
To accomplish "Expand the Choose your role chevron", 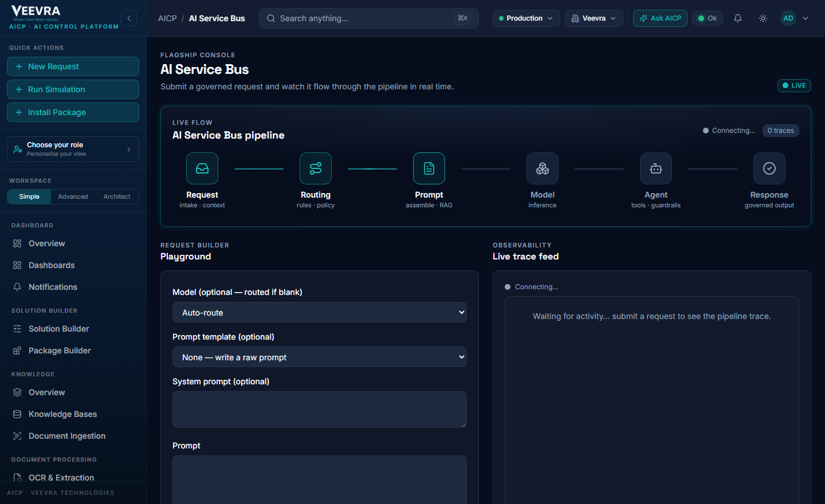I will pos(129,149).
